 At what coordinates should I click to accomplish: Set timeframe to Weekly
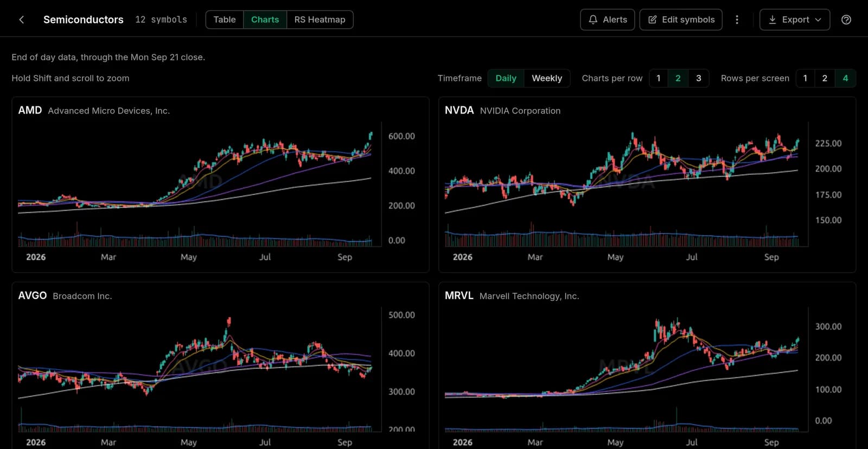click(547, 78)
